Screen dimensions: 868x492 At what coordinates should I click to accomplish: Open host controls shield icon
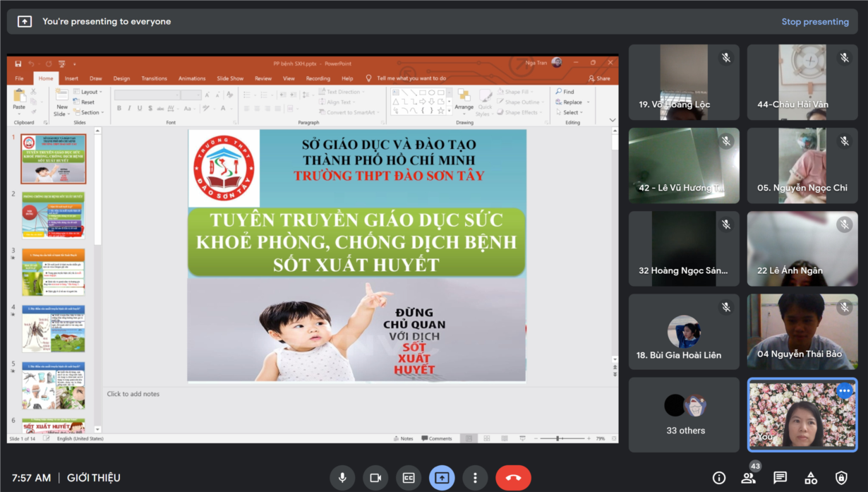841,478
